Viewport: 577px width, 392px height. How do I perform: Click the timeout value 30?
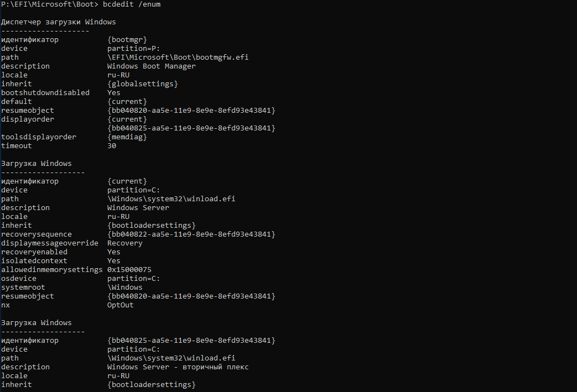pyautogui.click(x=112, y=146)
